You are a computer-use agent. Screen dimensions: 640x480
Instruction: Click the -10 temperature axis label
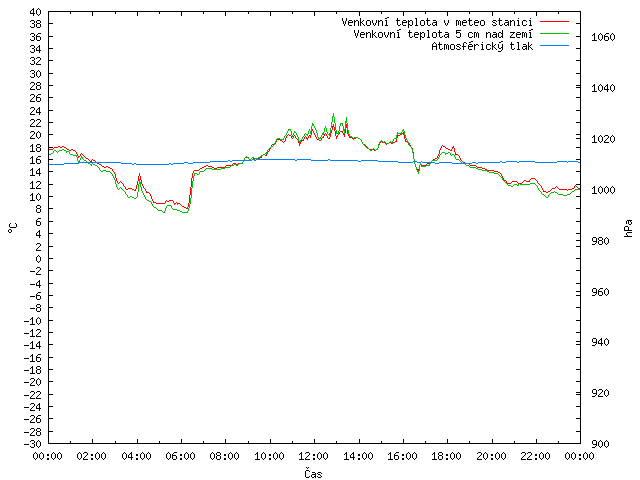click(x=33, y=320)
